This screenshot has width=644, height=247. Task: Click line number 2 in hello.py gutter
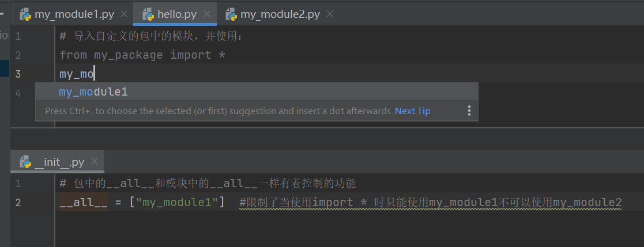click(18, 55)
